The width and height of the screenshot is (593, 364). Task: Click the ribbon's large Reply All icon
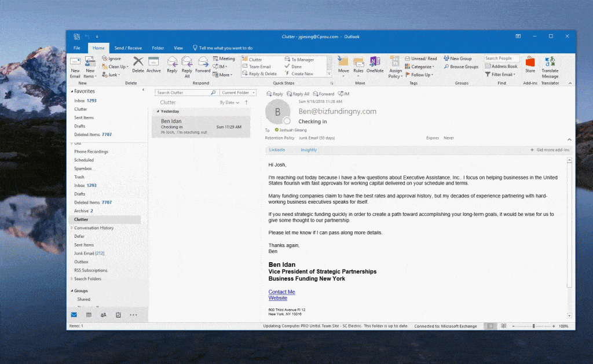(187, 61)
